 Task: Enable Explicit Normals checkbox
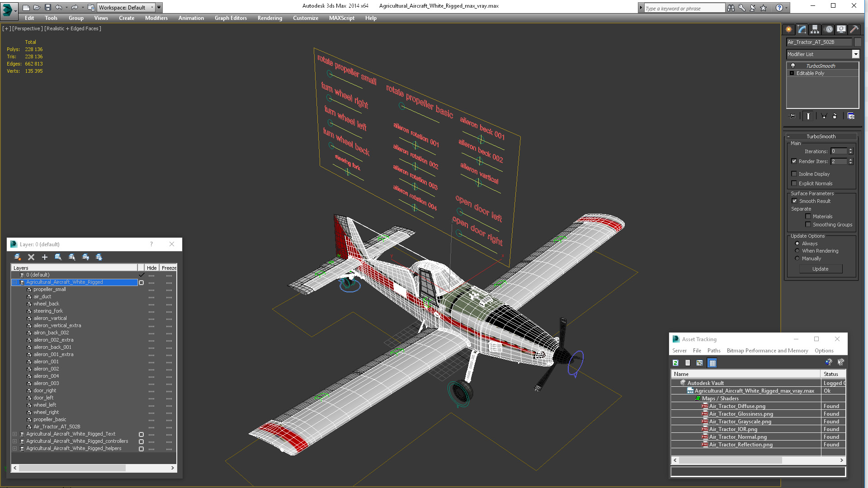[x=794, y=183]
